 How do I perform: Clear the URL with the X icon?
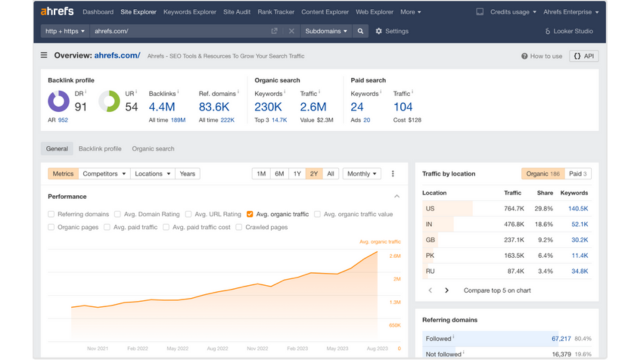(291, 31)
